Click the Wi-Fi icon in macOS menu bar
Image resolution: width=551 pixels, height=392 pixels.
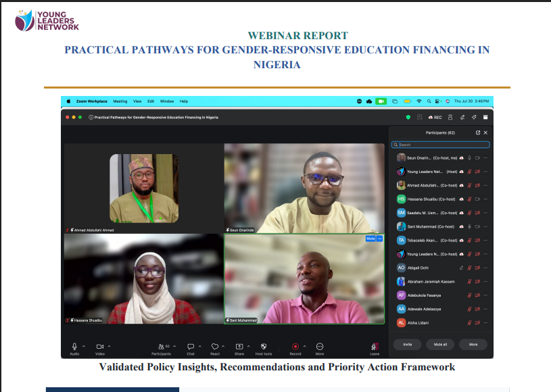[x=419, y=101]
